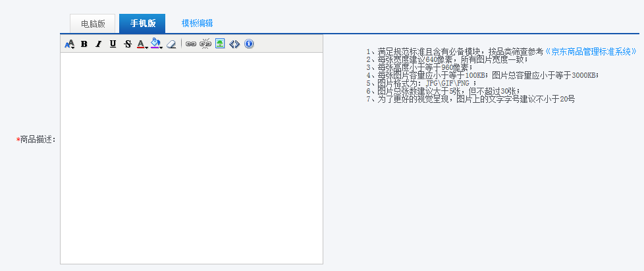Screen dimensions: 644x271
Task: Toggle italic formatting
Action: pos(98,44)
